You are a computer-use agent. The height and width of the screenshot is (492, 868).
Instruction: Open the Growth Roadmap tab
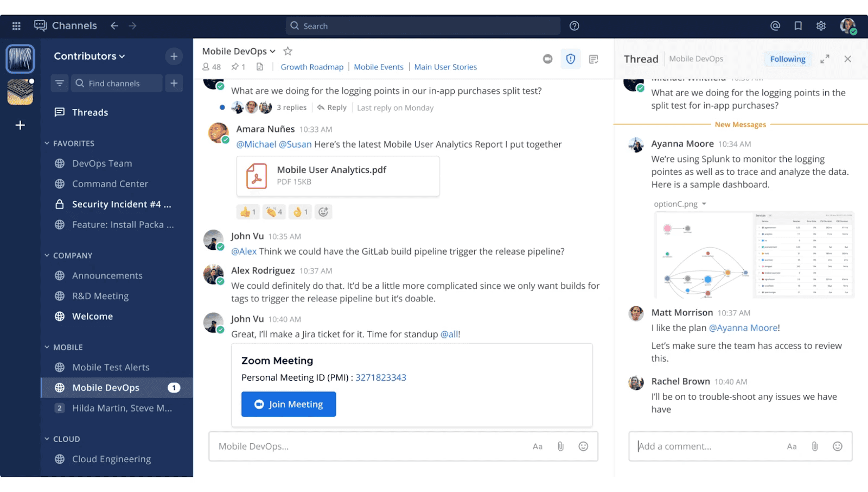[312, 67]
